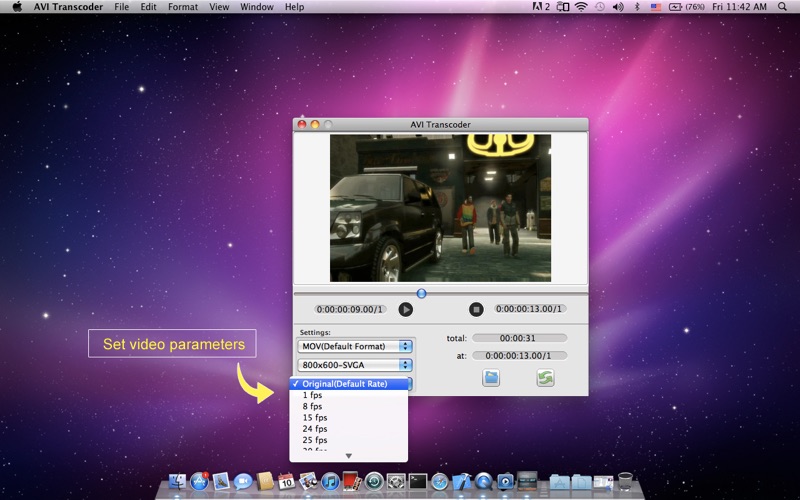
Task: Click the down arrow of fps list
Action: pos(348,456)
